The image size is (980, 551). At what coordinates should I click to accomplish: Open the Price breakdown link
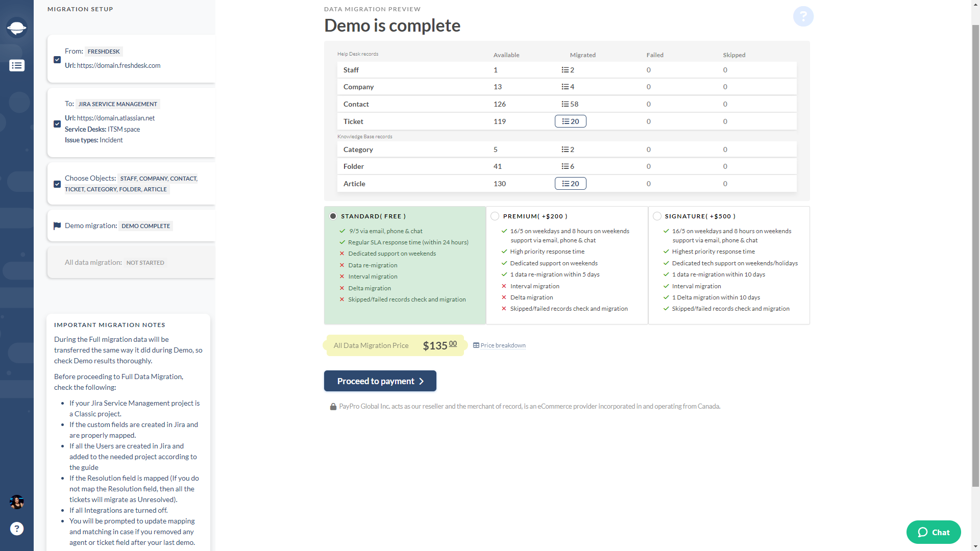pyautogui.click(x=503, y=345)
